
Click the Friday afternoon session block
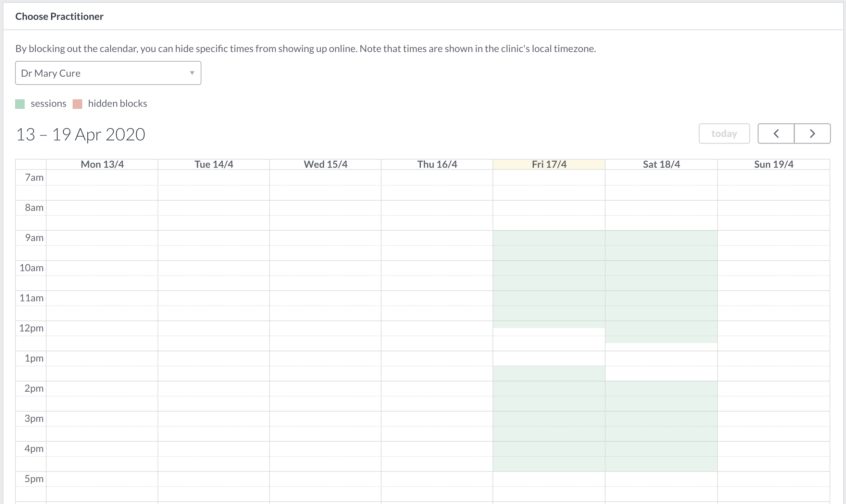click(x=549, y=419)
